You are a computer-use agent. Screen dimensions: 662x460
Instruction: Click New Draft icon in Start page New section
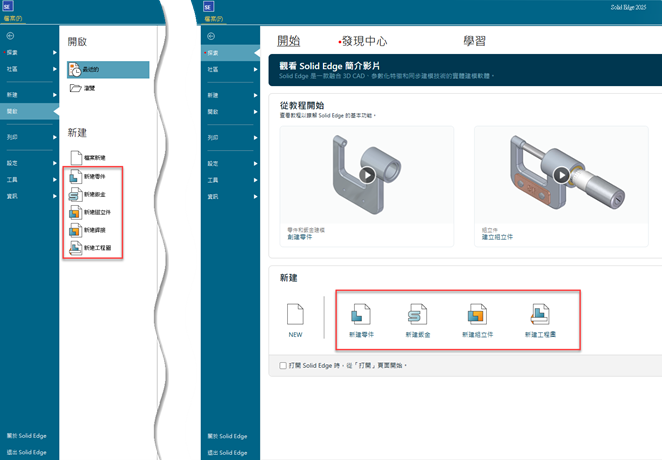pyautogui.click(x=540, y=314)
